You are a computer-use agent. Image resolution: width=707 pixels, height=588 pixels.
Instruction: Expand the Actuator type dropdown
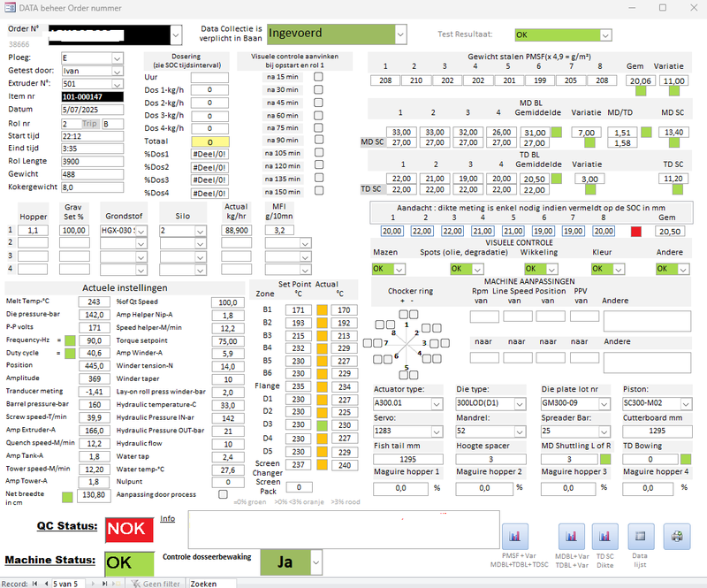pyautogui.click(x=436, y=403)
